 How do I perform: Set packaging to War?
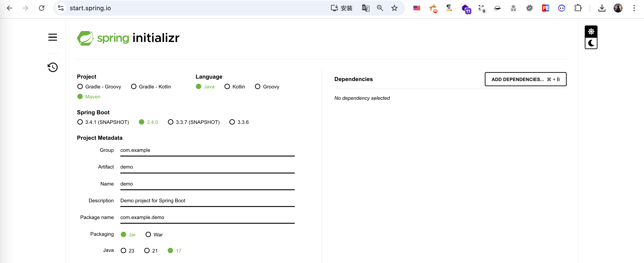[x=154, y=235]
